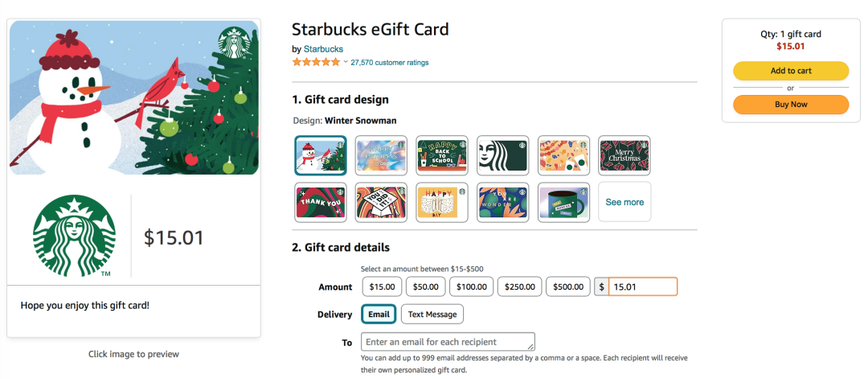Select the You Are a Wonder design
The height and width of the screenshot is (379, 868).
tap(502, 202)
